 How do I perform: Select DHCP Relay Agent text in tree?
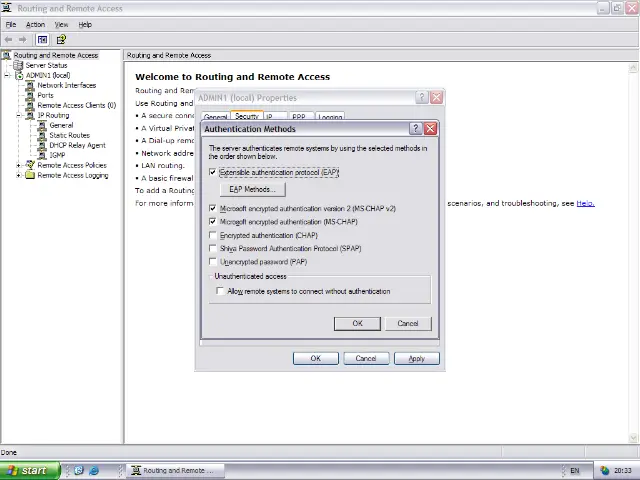(78, 145)
